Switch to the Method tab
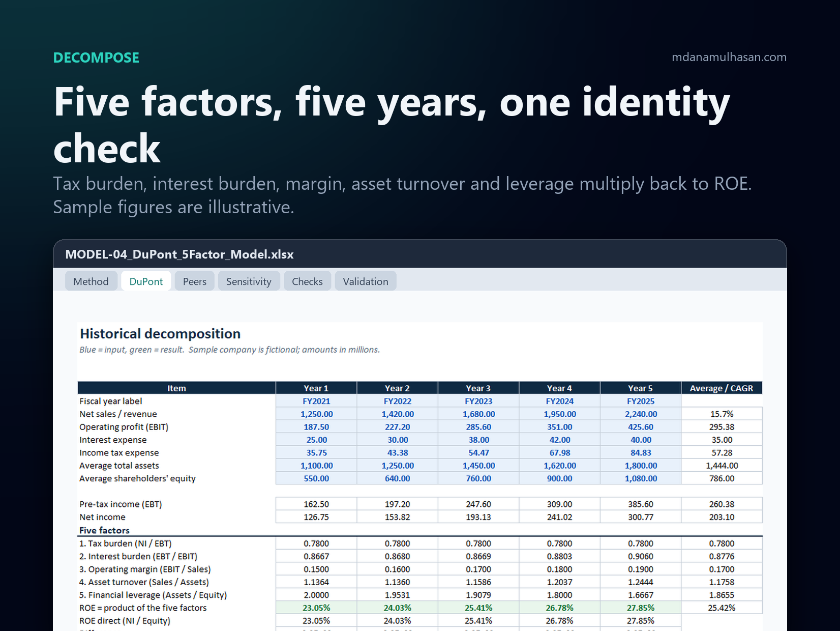Viewport: 840px width, 631px height. coord(91,281)
